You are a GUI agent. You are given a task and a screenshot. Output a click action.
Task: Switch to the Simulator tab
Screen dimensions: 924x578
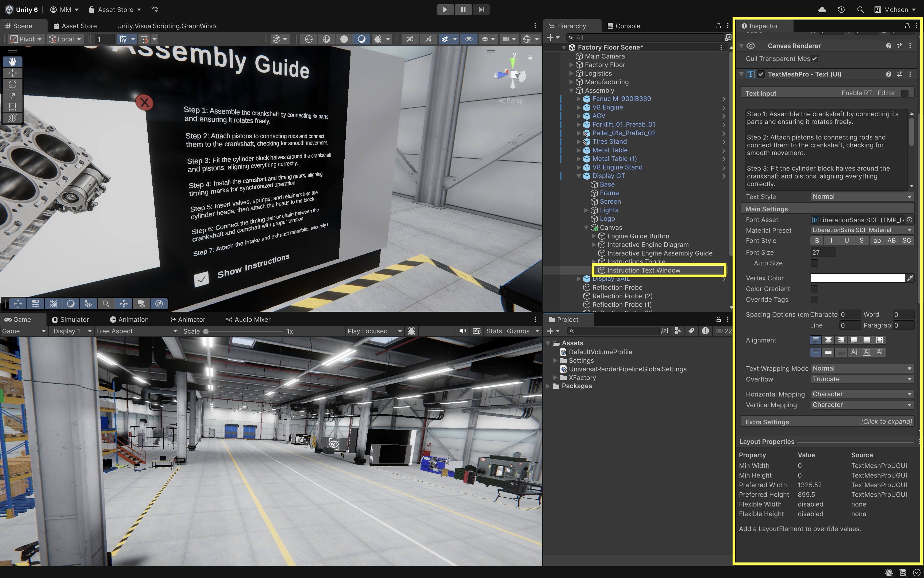(70, 320)
